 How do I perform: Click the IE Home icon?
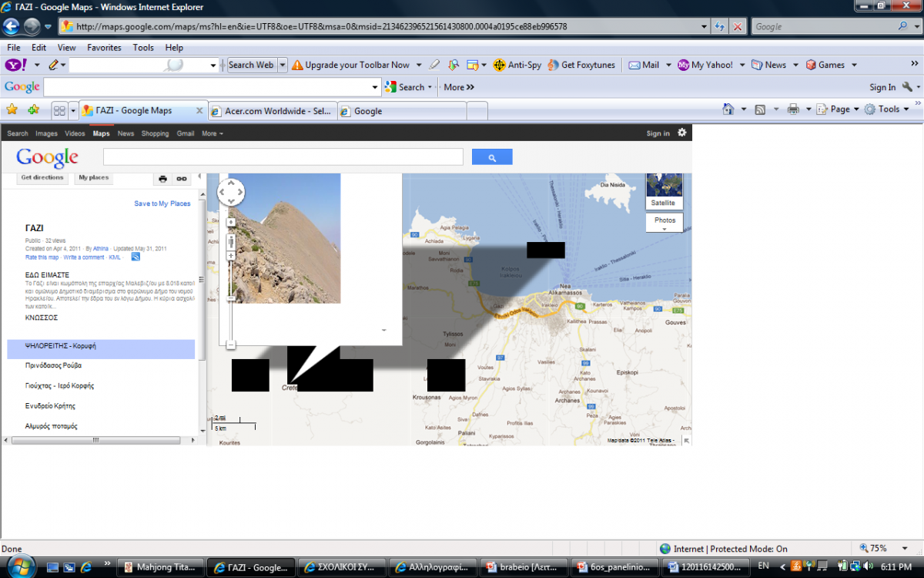tap(728, 109)
